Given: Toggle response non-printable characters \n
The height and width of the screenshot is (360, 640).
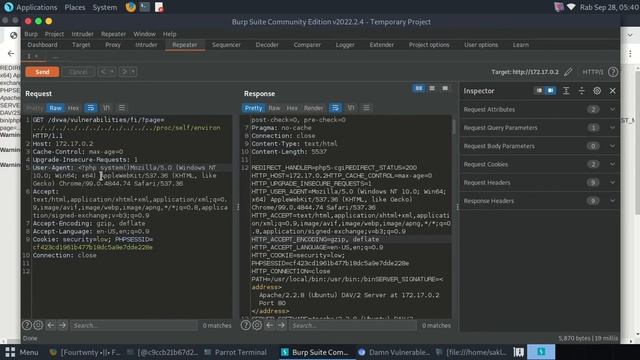Looking at the screenshot, I should tap(351, 108).
